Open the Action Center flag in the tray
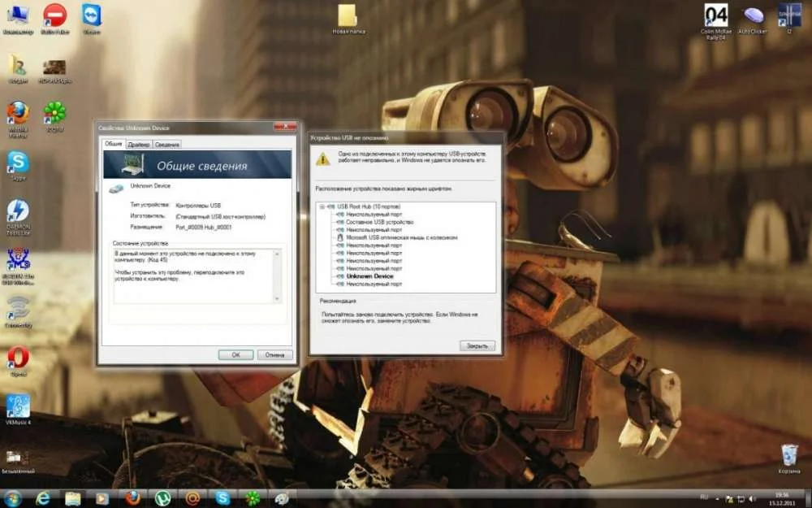The width and height of the screenshot is (812, 508). (x=730, y=499)
